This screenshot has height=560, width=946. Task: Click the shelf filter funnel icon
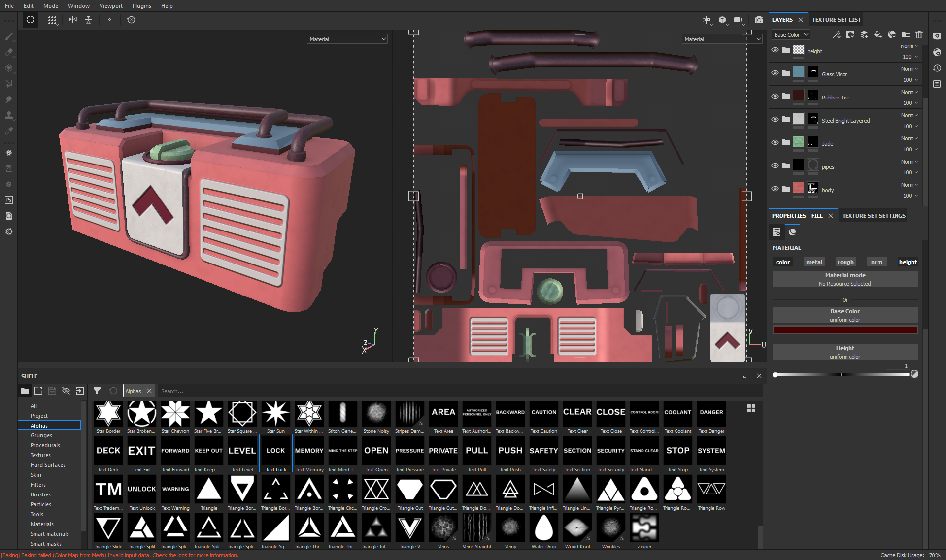[97, 391]
